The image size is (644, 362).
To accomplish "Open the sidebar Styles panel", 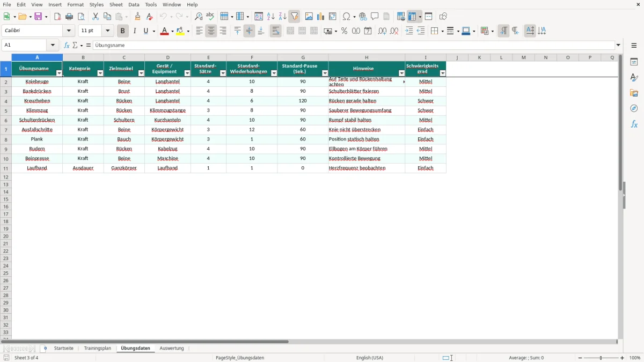I will [x=634, y=77].
